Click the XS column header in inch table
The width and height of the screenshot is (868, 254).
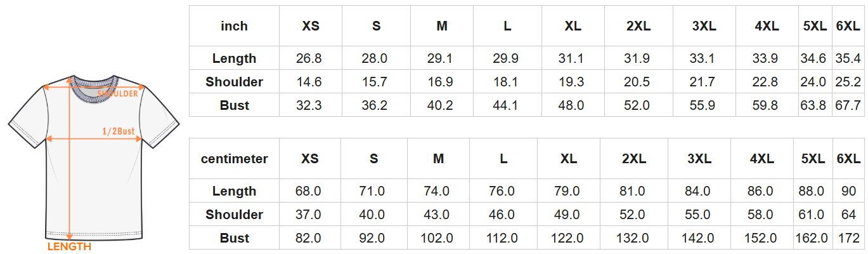coord(311,26)
